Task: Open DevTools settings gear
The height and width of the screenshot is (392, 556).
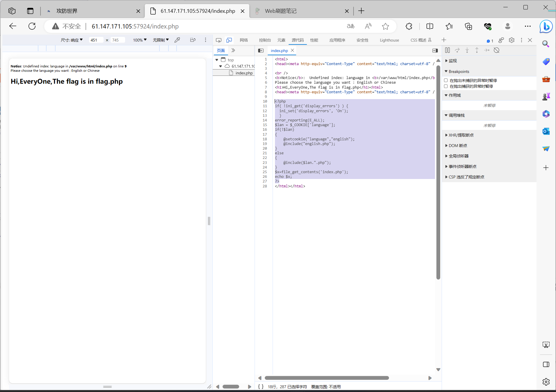Action: 512,40
